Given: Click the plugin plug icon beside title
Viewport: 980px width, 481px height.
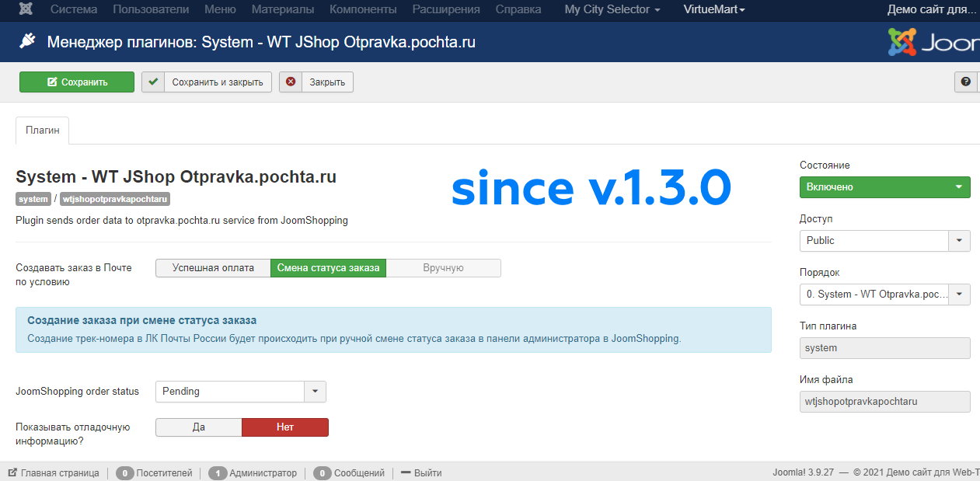Looking at the screenshot, I should 27,42.
